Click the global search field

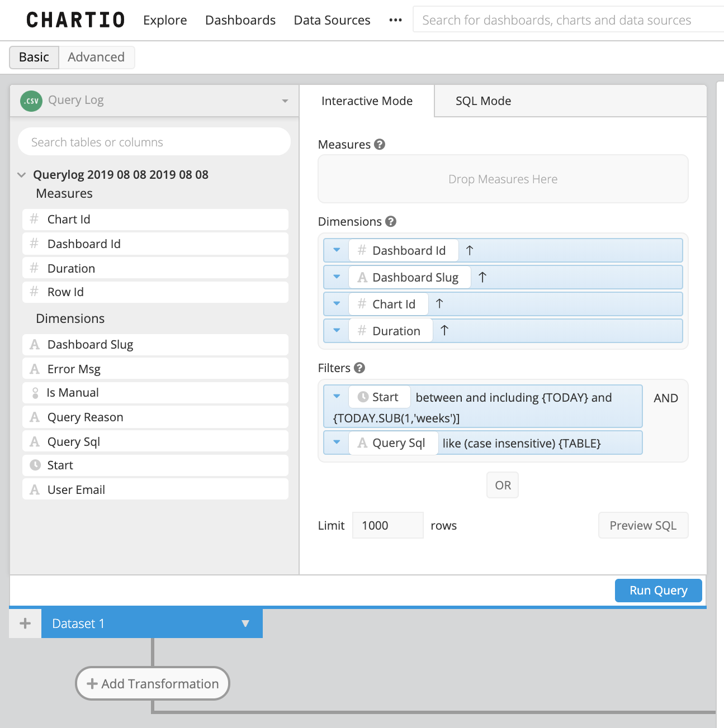[568, 20]
